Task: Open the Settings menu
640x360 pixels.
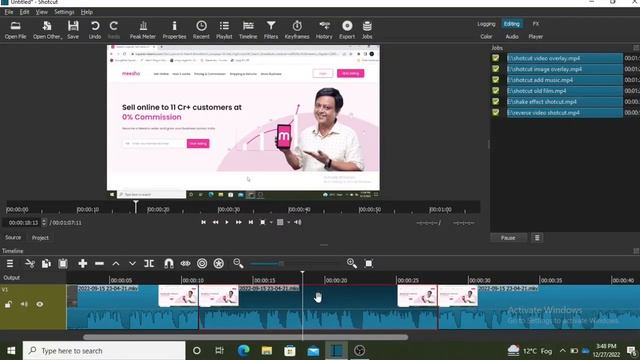Action: (x=64, y=12)
